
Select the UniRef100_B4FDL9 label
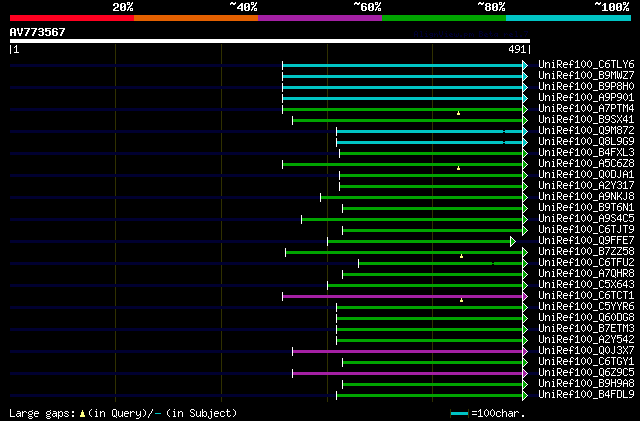click(x=586, y=395)
